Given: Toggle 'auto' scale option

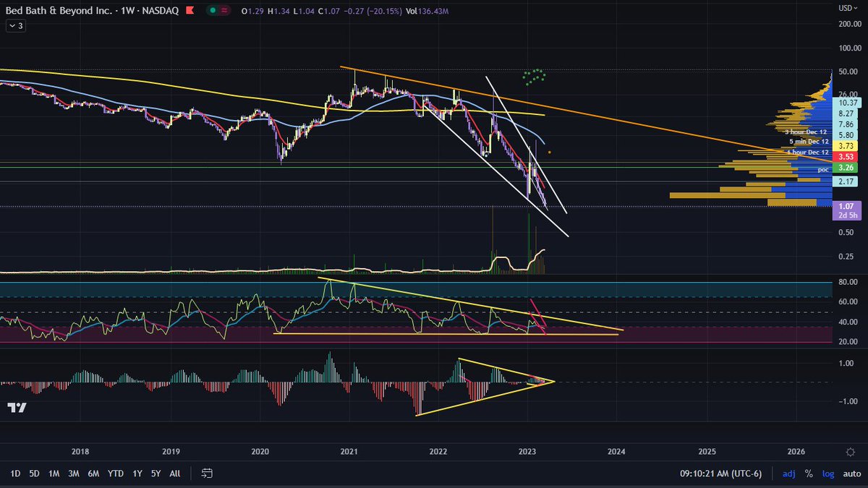Looking at the screenshot, I should point(851,474).
